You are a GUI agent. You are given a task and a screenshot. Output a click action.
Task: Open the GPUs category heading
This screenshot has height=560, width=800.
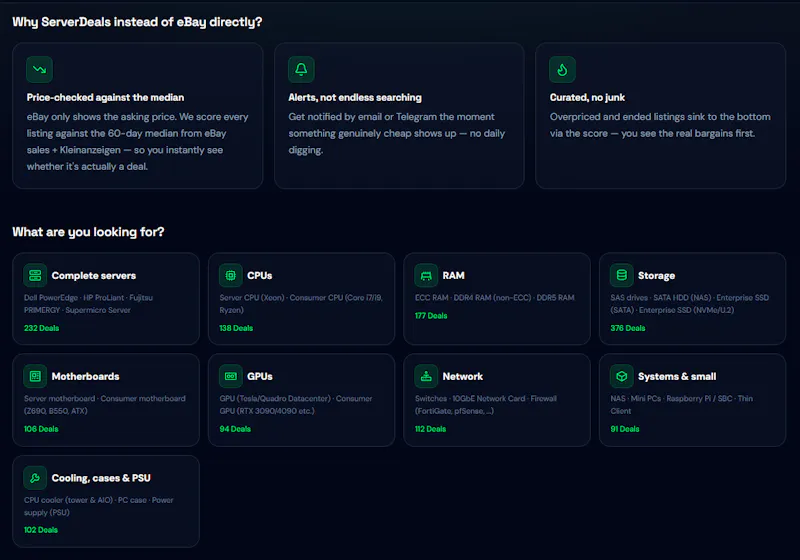[260, 376]
